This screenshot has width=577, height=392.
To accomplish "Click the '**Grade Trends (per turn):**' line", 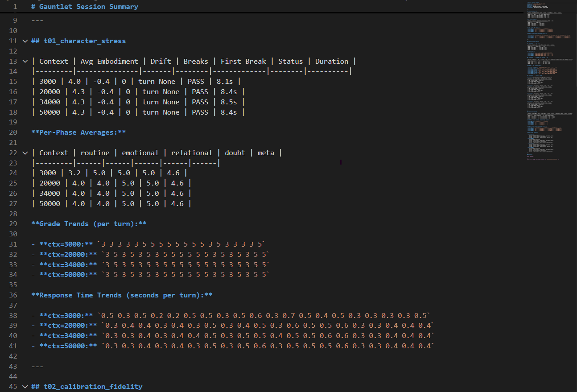I will pos(89,224).
